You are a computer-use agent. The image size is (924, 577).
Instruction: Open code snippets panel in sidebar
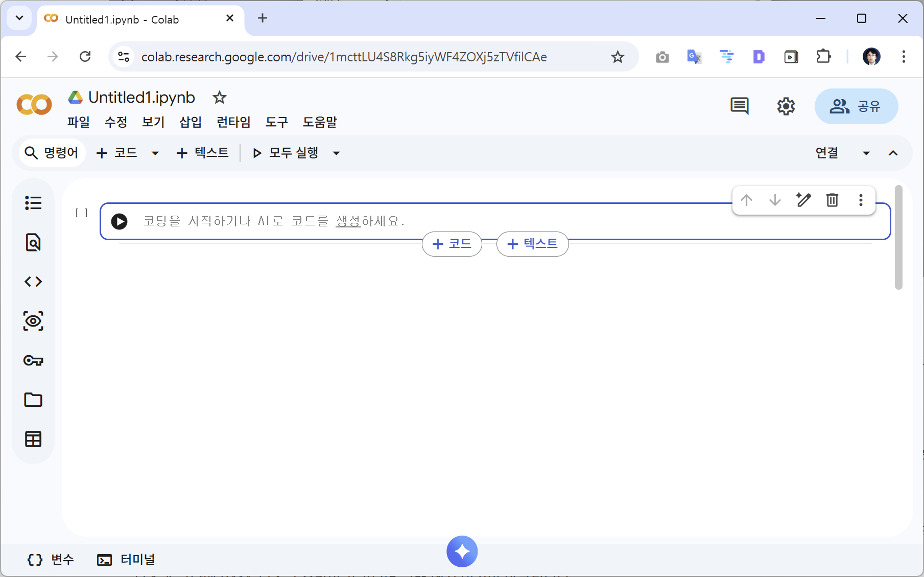[33, 282]
